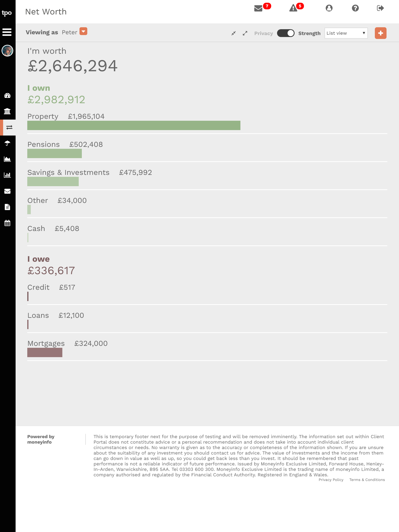
Task: Expand all categories with the expand arrows
Action: tap(245, 33)
